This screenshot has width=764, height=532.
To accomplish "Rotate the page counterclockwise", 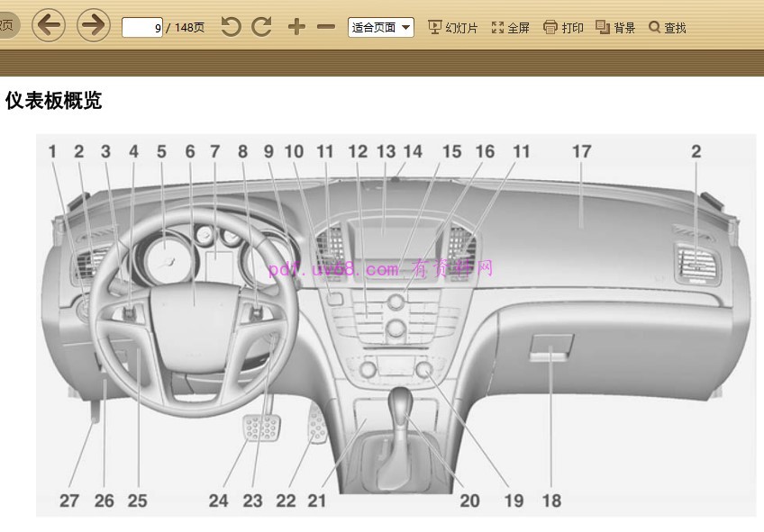I will coord(231,27).
